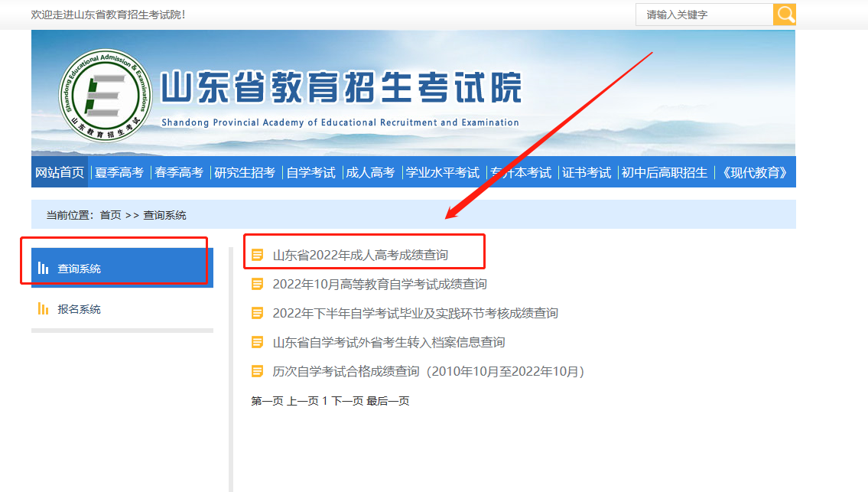The width and height of the screenshot is (868, 492).
Task: Click page number 1 in pagination
Action: pos(325,401)
